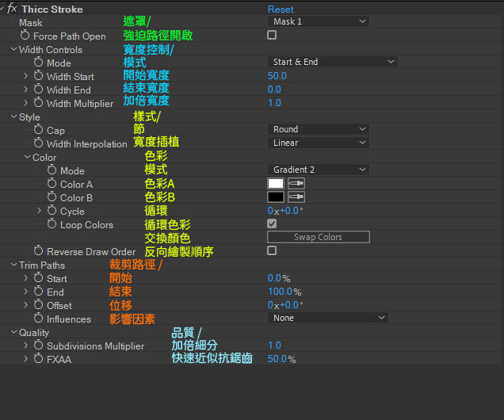Toggle the Trim Paths End stopwatch
Screen dimensions: 504x420
click(38, 291)
